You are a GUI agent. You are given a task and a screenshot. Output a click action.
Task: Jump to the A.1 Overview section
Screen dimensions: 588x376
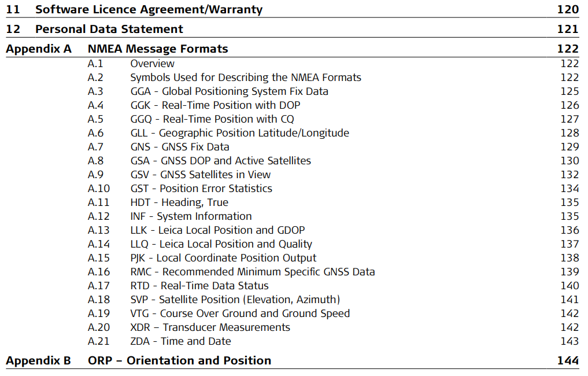click(152, 64)
